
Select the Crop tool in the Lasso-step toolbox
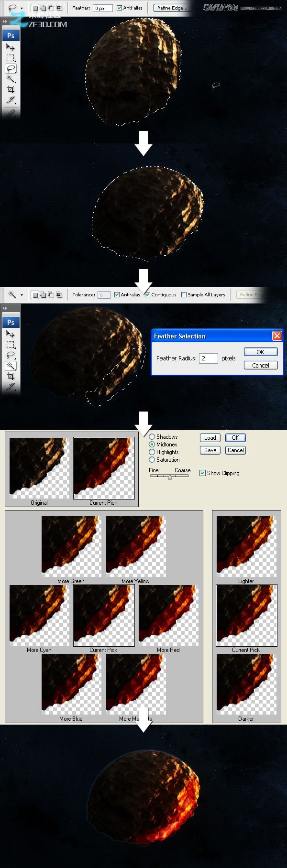tap(11, 89)
